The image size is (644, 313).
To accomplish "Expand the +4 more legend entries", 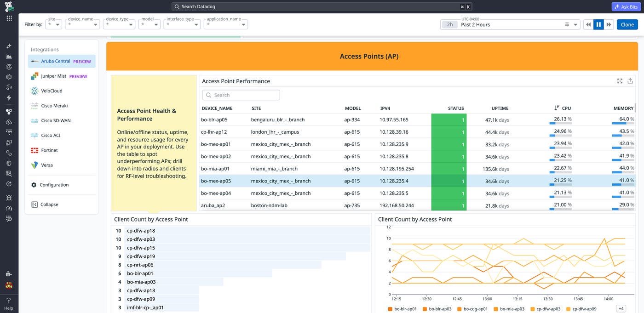I will (x=621, y=308).
